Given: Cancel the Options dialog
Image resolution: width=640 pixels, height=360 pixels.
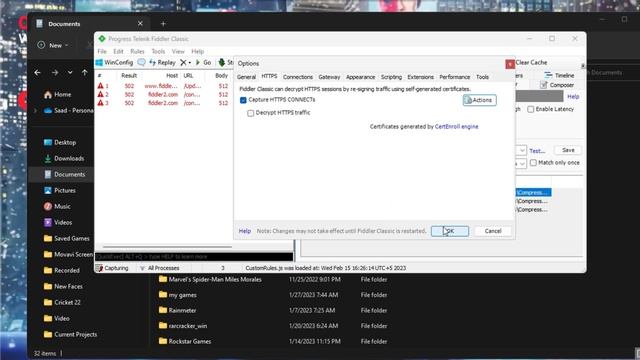Looking at the screenshot, I should pyautogui.click(x=493, y=231).
